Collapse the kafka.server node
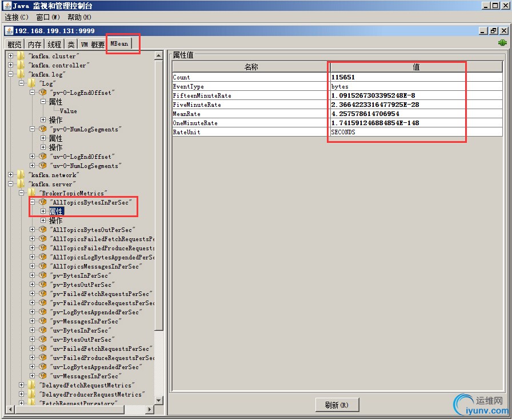The width and height of the screenshot is (512, 420). click(11, 184)
